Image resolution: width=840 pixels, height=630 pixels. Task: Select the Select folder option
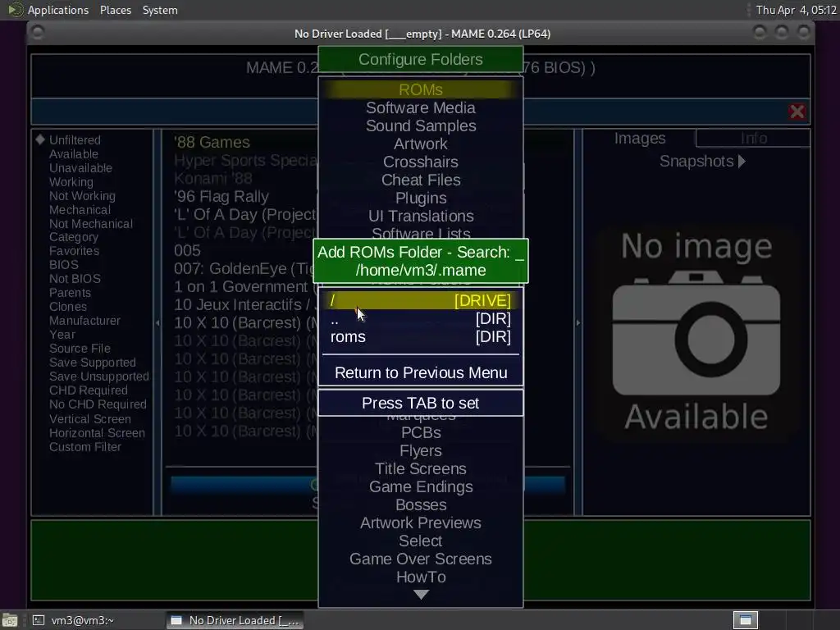click(421, 541)
